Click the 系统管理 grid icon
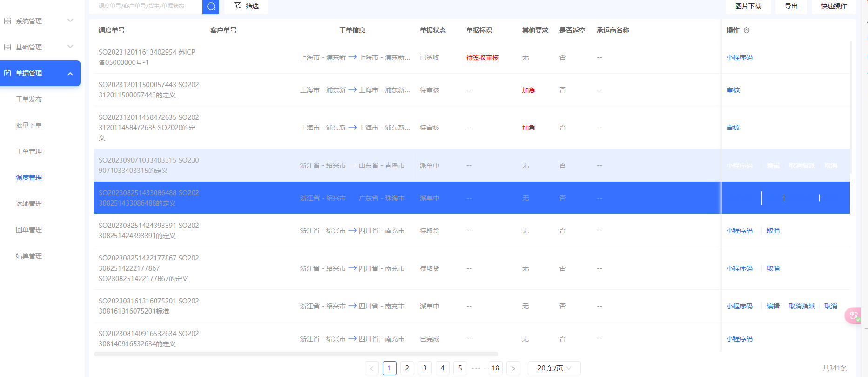The image size is (868, 377). (x=7, y=21)
